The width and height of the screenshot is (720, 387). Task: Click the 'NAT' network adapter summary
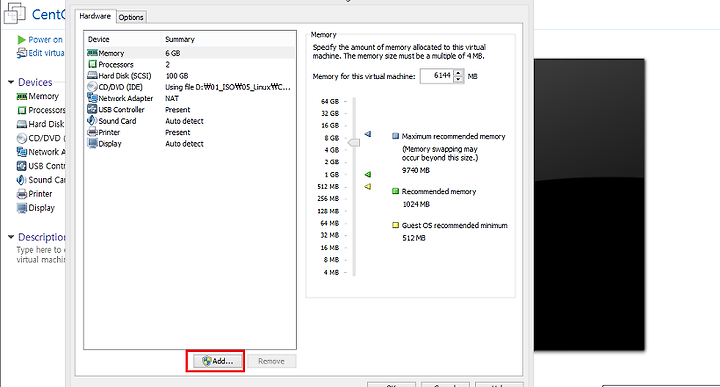172,98
